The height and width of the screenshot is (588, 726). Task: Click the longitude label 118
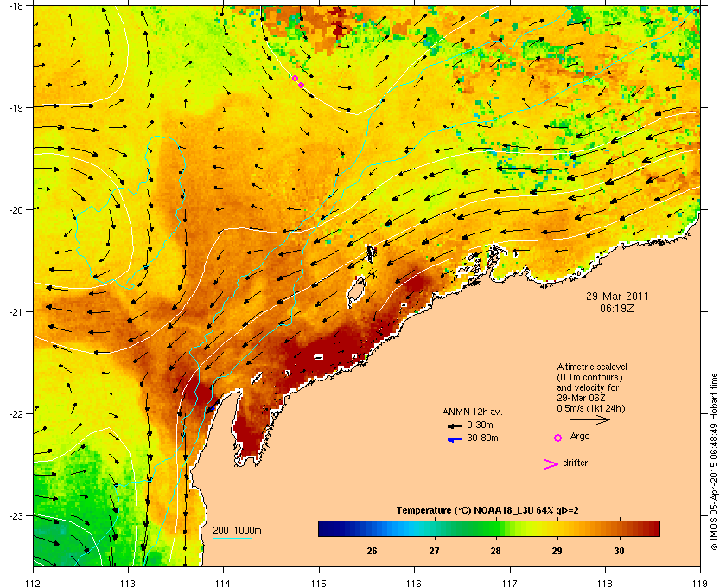tap(605, 583)
